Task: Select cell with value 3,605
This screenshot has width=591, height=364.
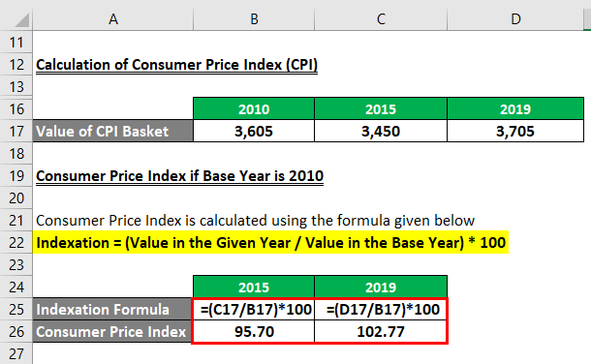Action: pyautogui.click(x=254, y=131)
